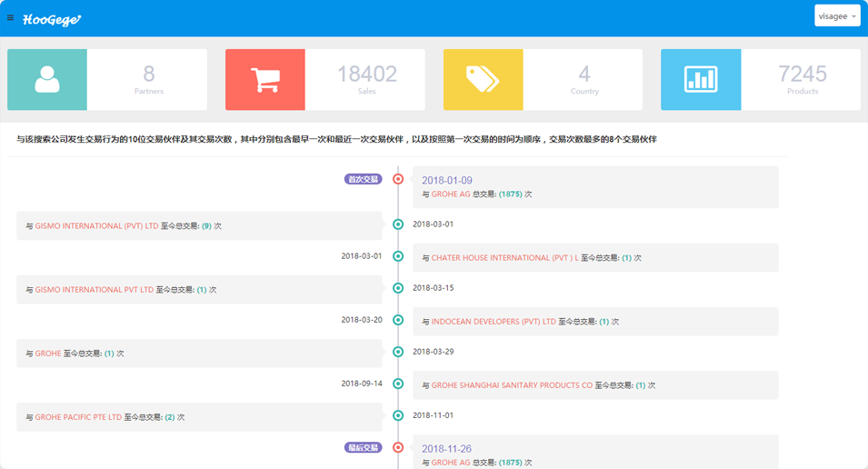Click (9) count for GISMO INTERNATIONAL (PVT) LTD
Screen dimensions: 868x469
(x=206, y=226)
